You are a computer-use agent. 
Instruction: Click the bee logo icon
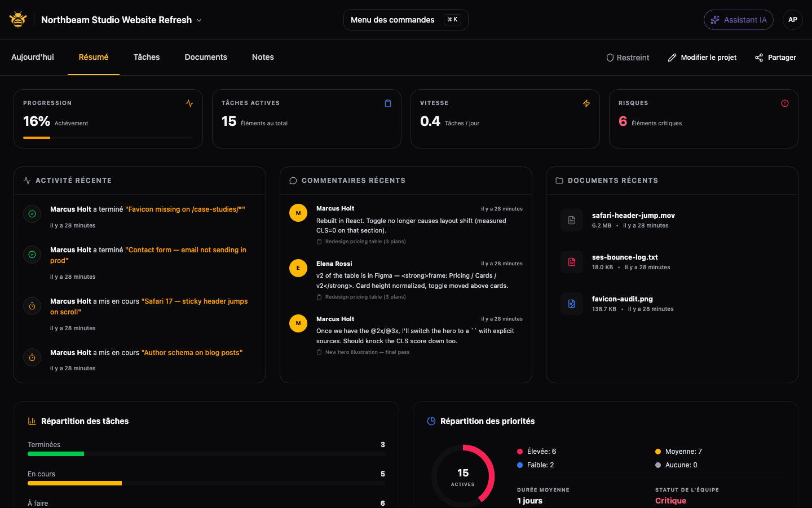coord(17,19)
